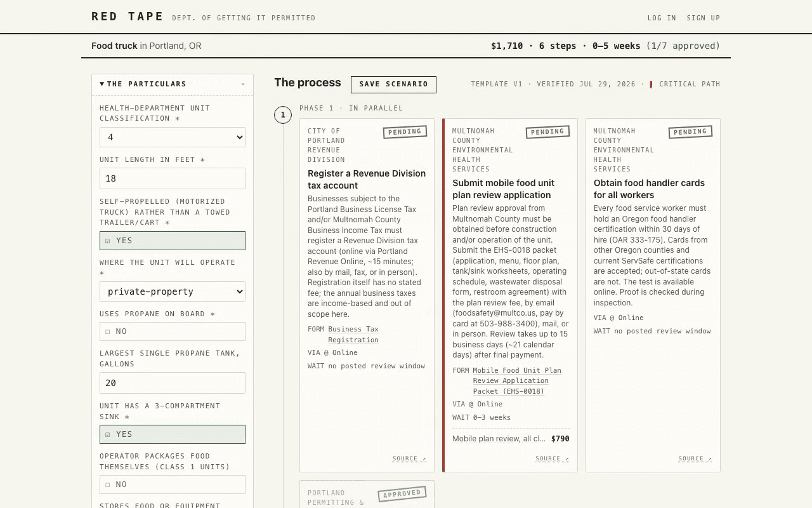Select 'Obtain food handler cards for all workers' heading

[649, 189]
